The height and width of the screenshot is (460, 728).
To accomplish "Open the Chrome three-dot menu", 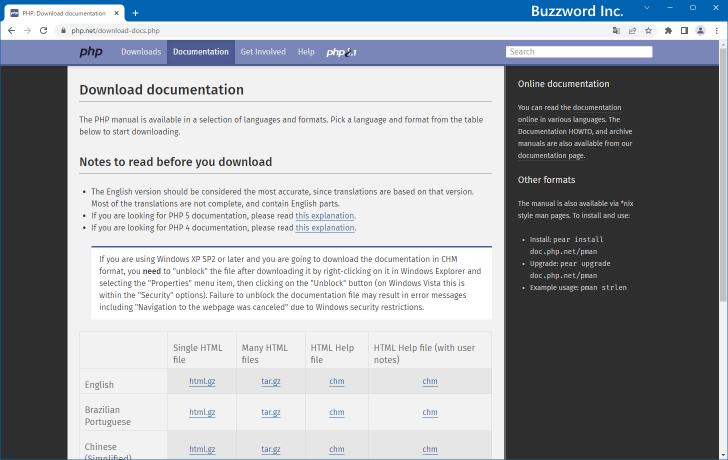I will (717, 31).
